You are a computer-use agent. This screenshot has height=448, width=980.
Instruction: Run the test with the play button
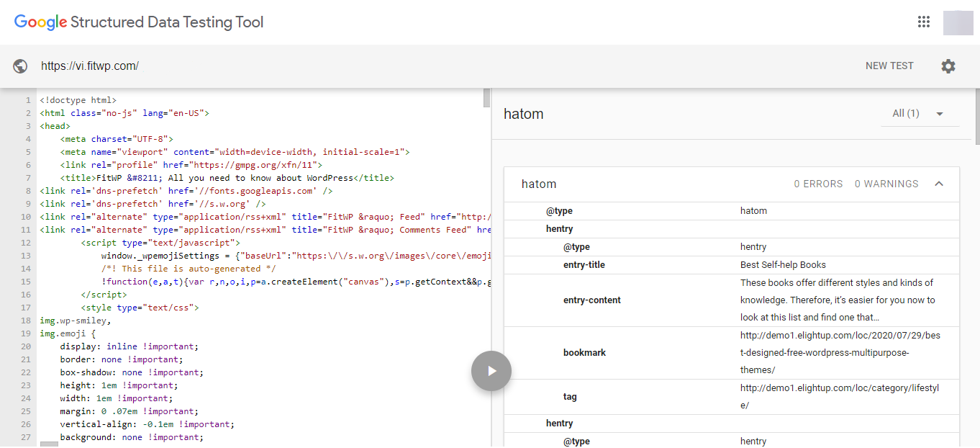tap(491, 371)
